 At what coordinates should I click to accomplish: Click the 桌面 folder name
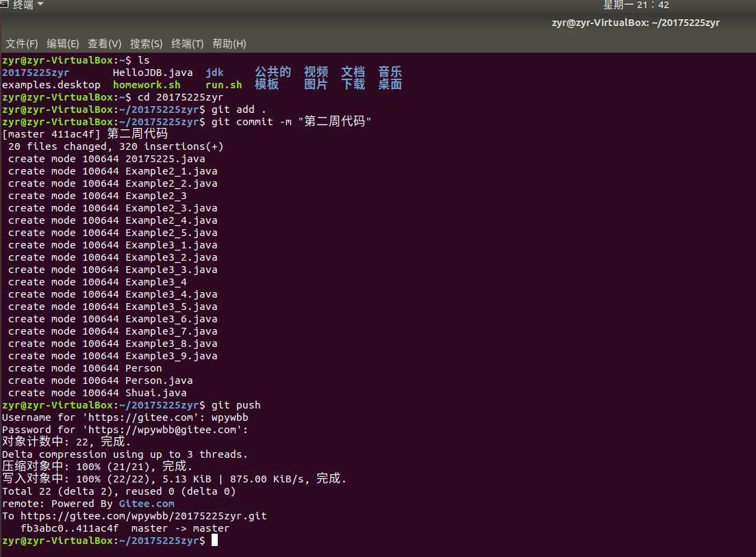pos(390,84)
